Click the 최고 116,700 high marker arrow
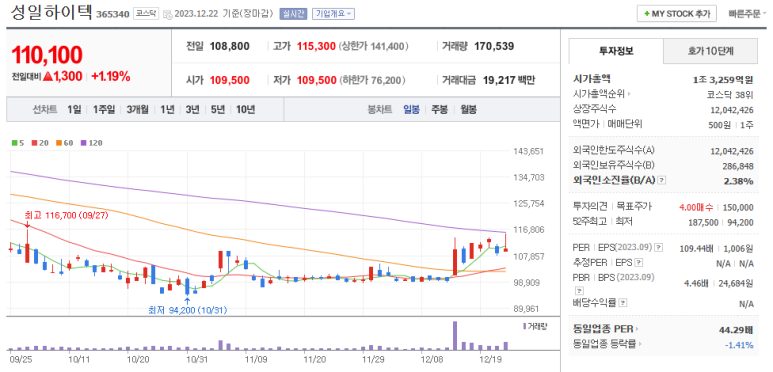Screen dimensions: 773x372 [x=27, y=225]
